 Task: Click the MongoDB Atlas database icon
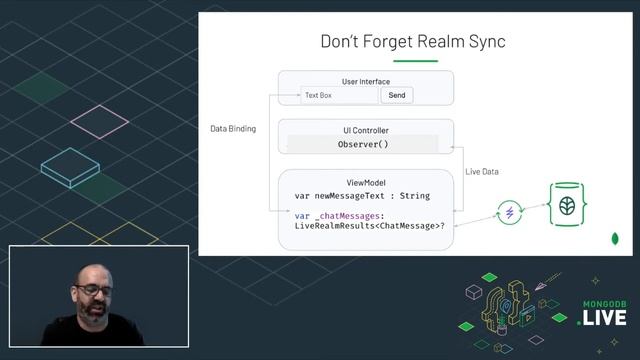click(567, 204)
